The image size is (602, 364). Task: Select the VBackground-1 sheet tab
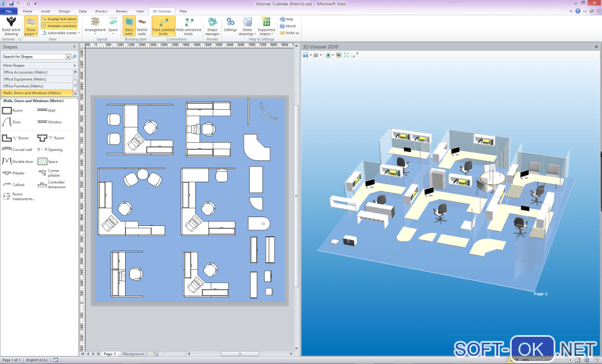pos(135,353)
